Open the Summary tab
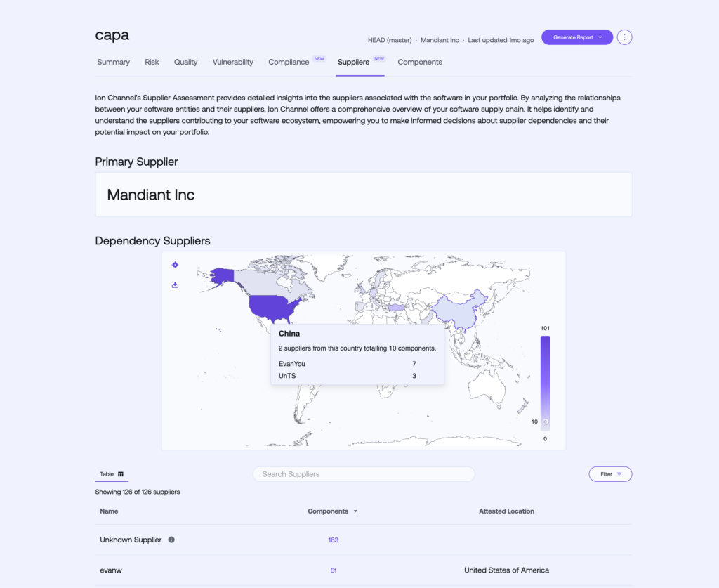 click(113, 62)
